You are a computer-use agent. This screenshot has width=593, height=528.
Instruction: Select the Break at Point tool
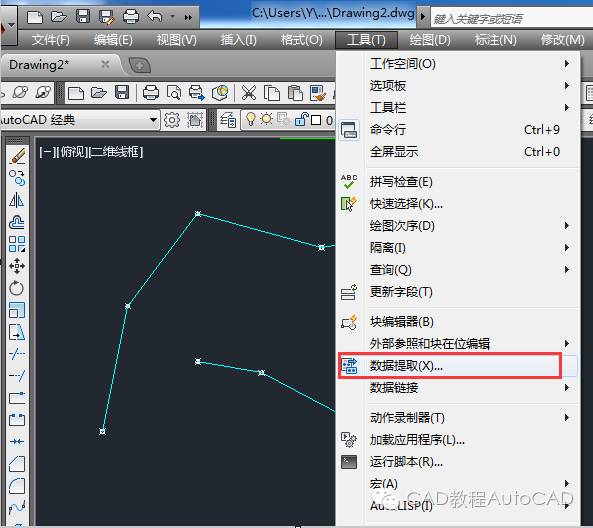[17, 398]
